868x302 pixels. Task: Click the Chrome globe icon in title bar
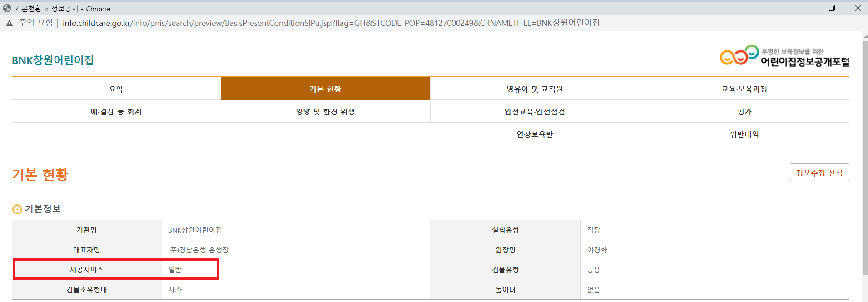click(7, 8)
